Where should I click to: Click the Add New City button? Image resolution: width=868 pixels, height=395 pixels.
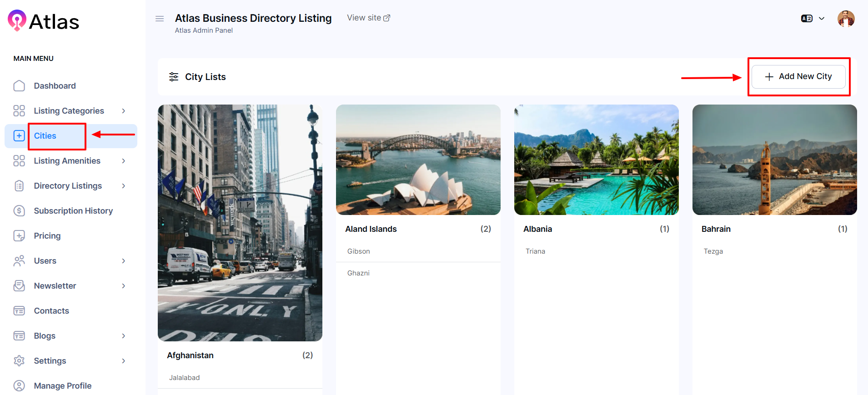798,77
